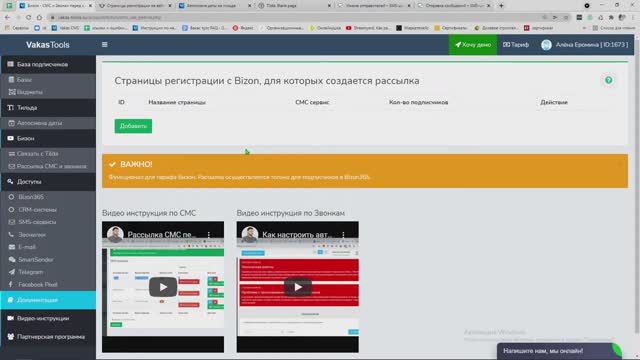Image resolution: width=640 pixels, height=360 pixels.
Task: Expand Доступы sidebar section
Action: pos(48,182)
